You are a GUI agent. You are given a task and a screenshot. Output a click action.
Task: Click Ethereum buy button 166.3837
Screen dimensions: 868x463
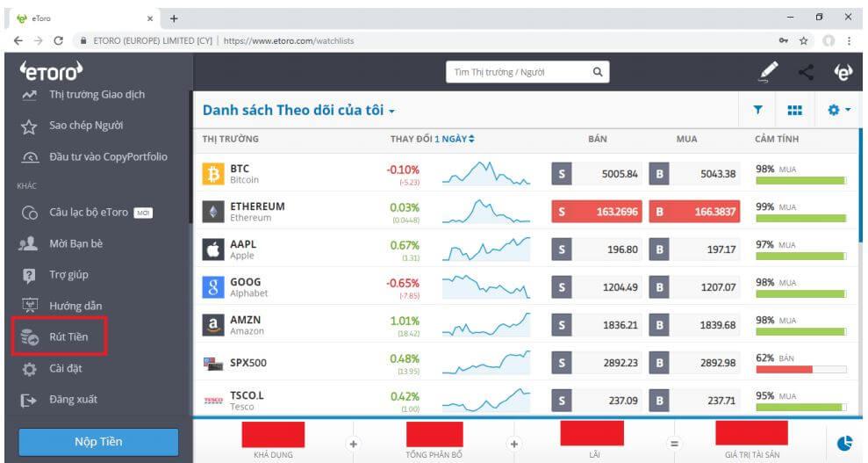694,212
